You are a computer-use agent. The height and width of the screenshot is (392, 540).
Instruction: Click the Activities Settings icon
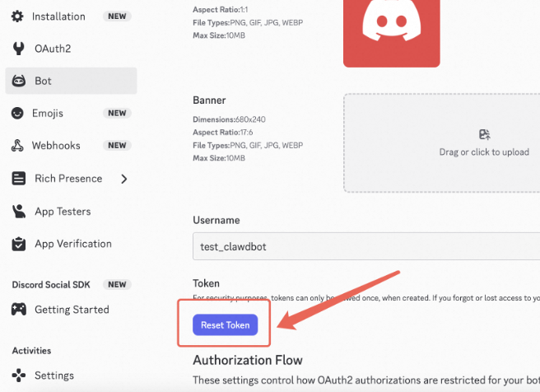point(19,376)
